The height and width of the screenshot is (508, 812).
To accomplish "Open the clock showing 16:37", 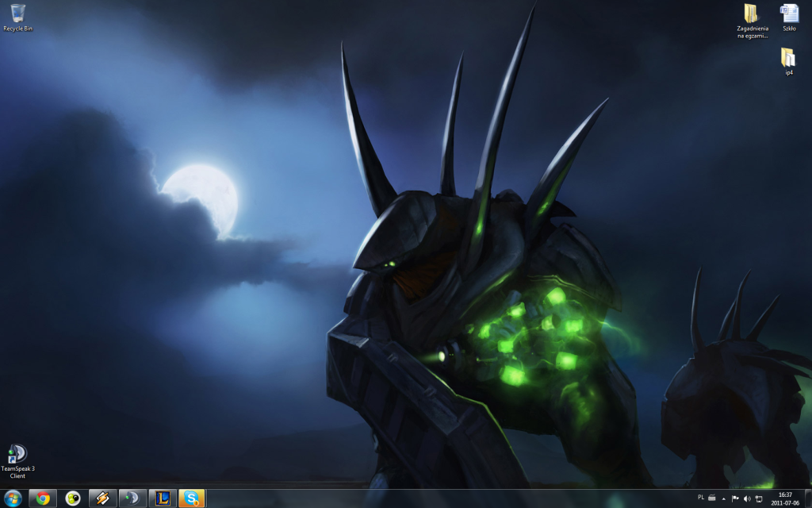I will [x=785, y=498].
